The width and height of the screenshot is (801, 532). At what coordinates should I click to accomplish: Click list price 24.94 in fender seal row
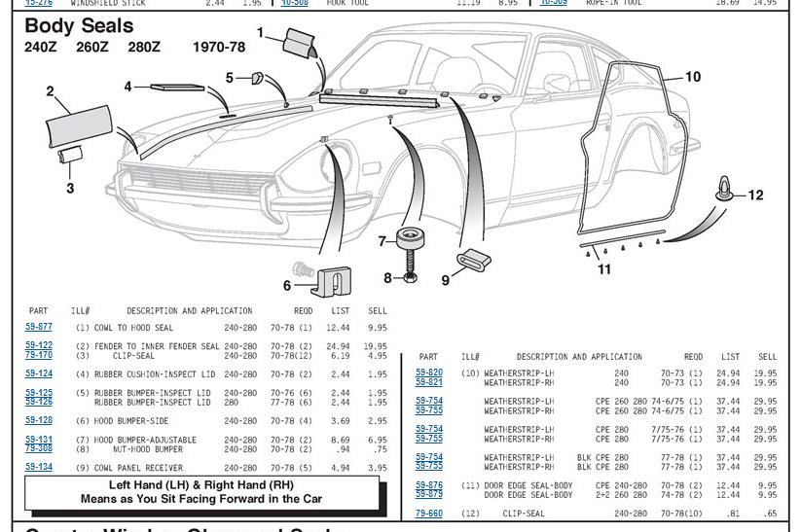(x=338, y=346)
